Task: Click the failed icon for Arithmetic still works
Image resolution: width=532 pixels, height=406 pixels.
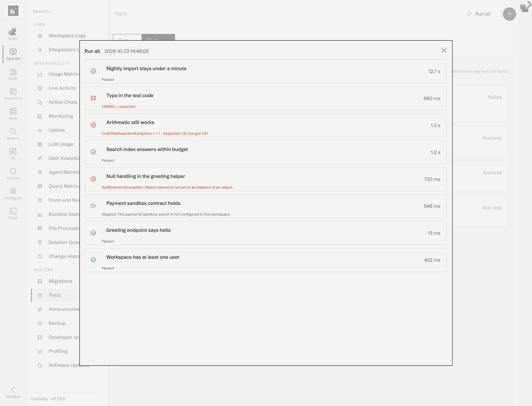Action: [x=93, y=125]
